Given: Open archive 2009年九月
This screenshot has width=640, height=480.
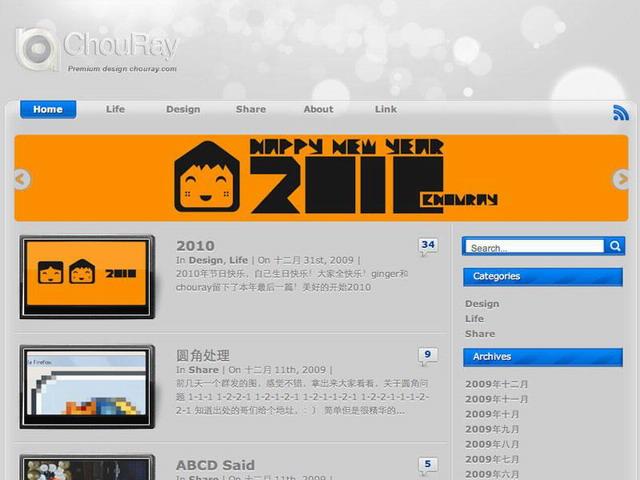Looking at the screenshot, I should [492, 429].
